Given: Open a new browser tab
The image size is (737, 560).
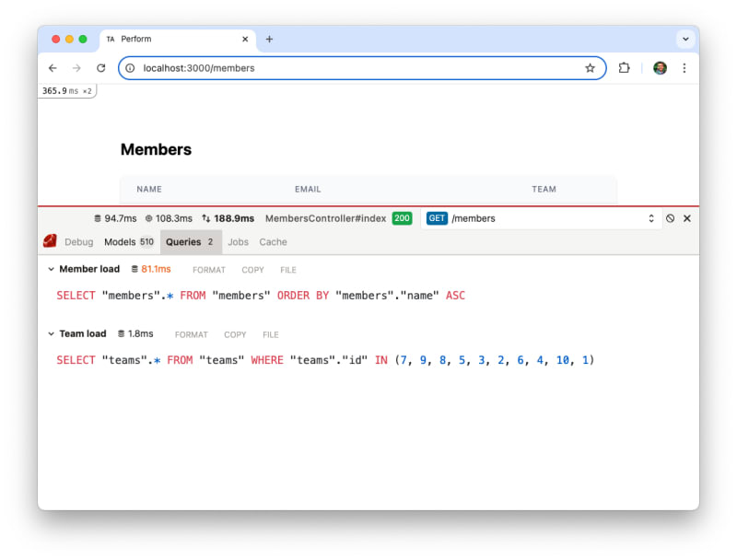Looking at the screenshot, I should pos(269,40).
